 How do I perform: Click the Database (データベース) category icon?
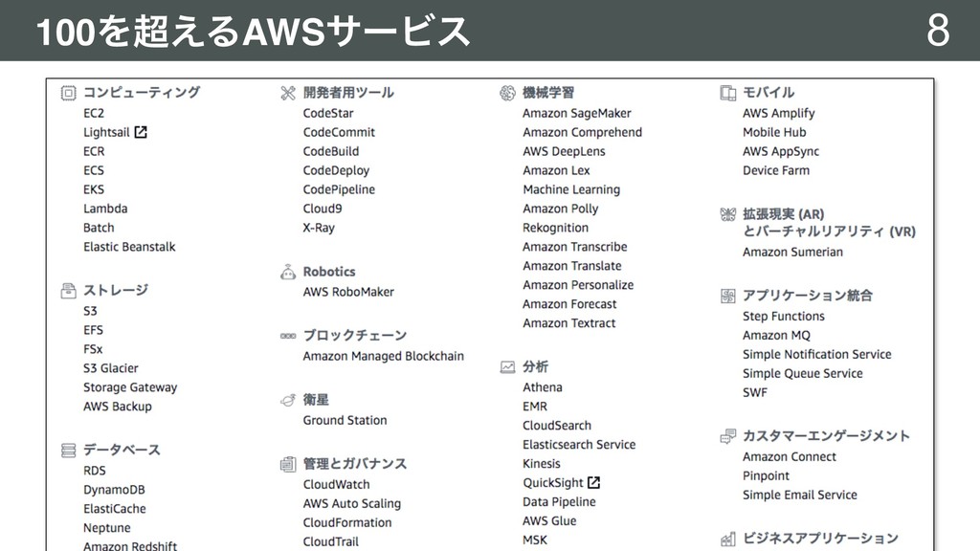68,450
